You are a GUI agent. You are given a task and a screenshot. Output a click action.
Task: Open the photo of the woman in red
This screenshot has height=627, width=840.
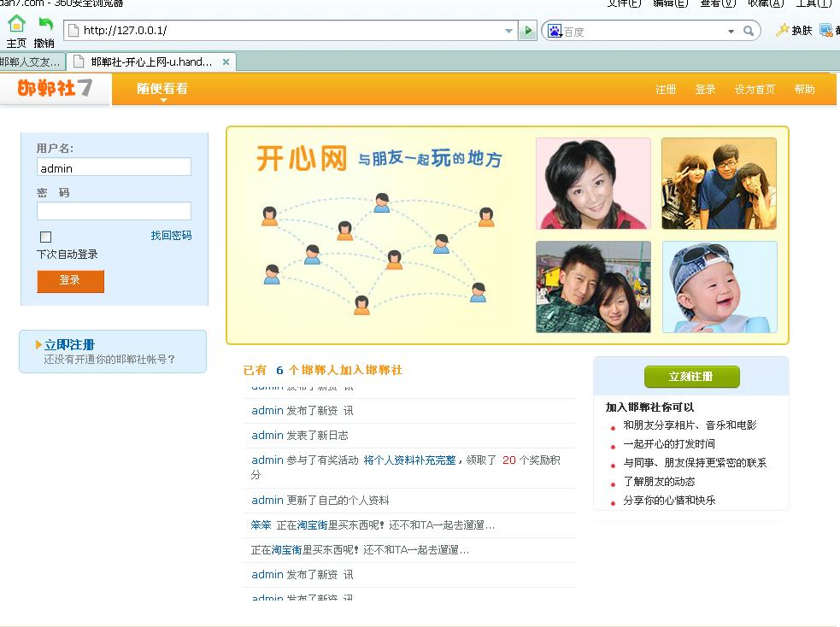594,183
